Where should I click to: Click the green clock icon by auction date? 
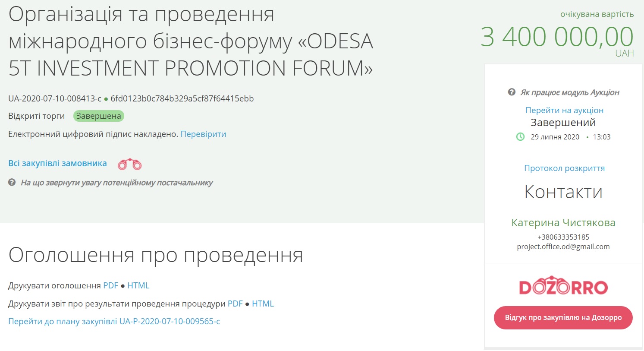click(x=520, y=137)
